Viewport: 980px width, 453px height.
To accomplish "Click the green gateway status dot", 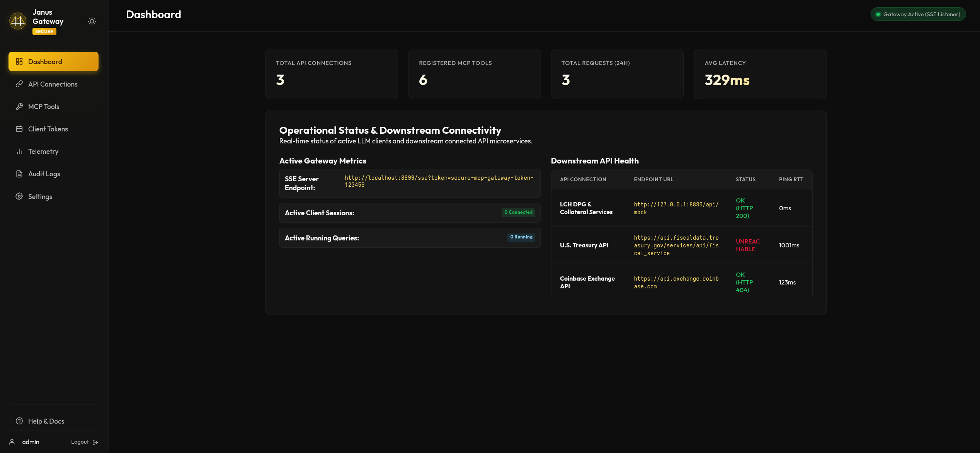I will (878, 14).
